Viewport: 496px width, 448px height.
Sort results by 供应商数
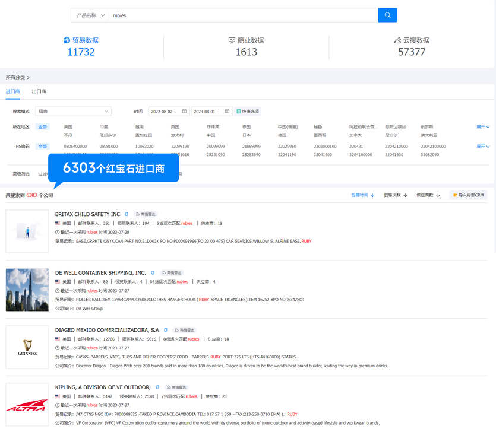428,195
